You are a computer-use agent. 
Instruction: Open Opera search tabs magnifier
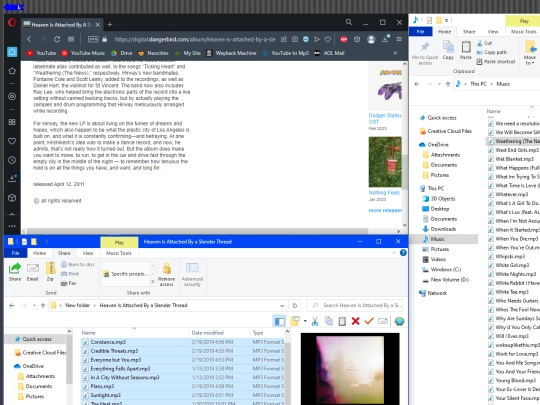tap(349, 22)
